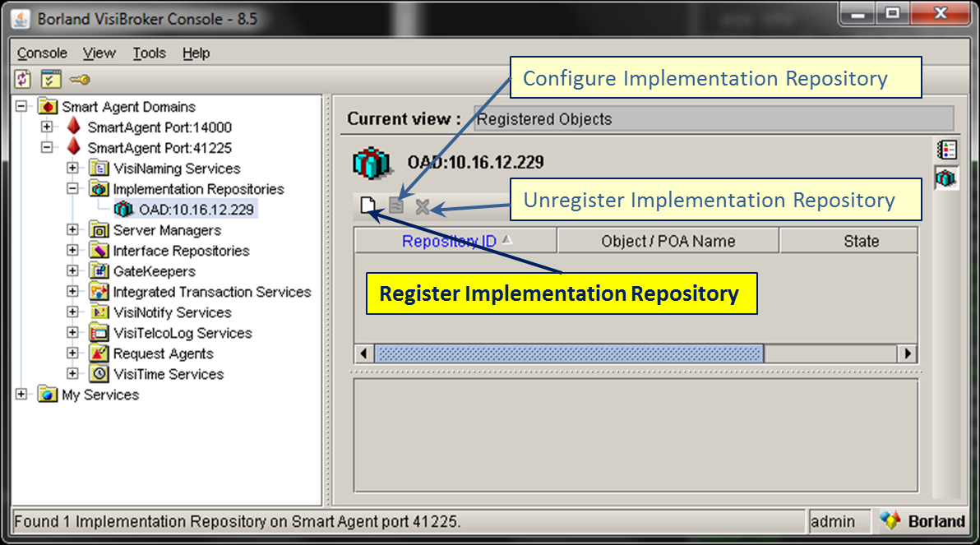Screen dimensions: 980x545
Task: Click the Register Implementation Repository page icon
Action: click(367, 205)
